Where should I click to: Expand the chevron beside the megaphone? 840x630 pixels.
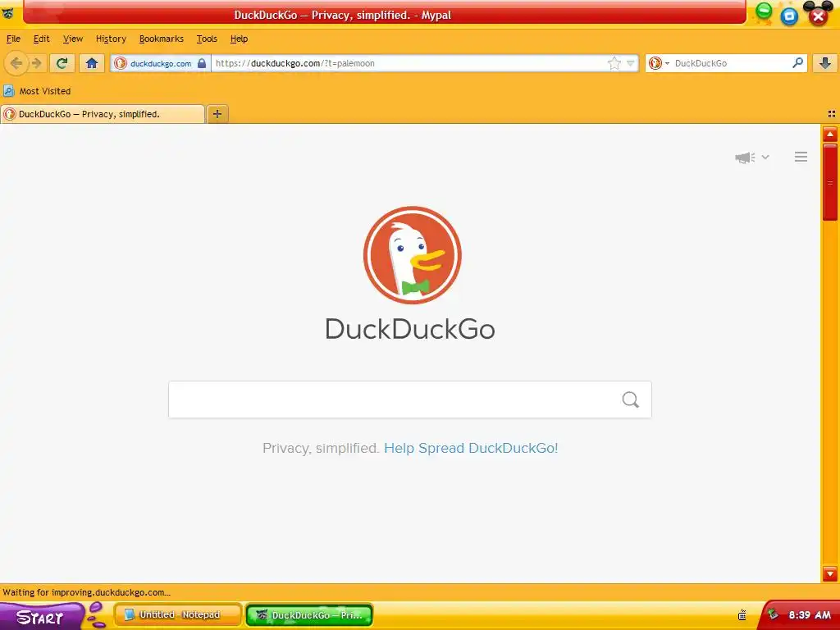click(x=765, y=157)
